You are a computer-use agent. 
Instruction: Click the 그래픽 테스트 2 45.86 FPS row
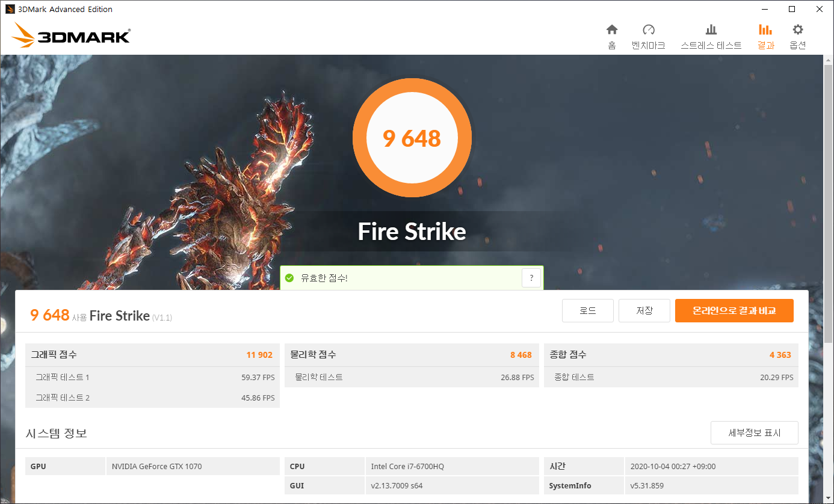click(153, 398)
